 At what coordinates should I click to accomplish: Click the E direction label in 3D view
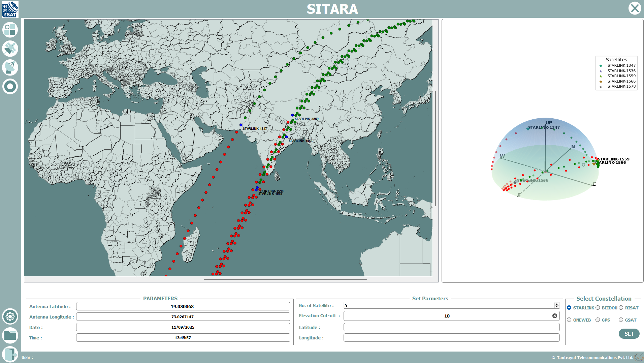point(594,184)
